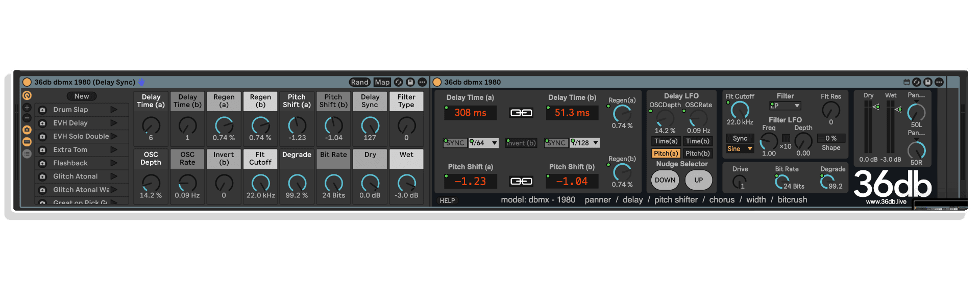Launch the EVH Solo Double variation
Viewport: 980px width, 281px height.
(x=114, y=136)
